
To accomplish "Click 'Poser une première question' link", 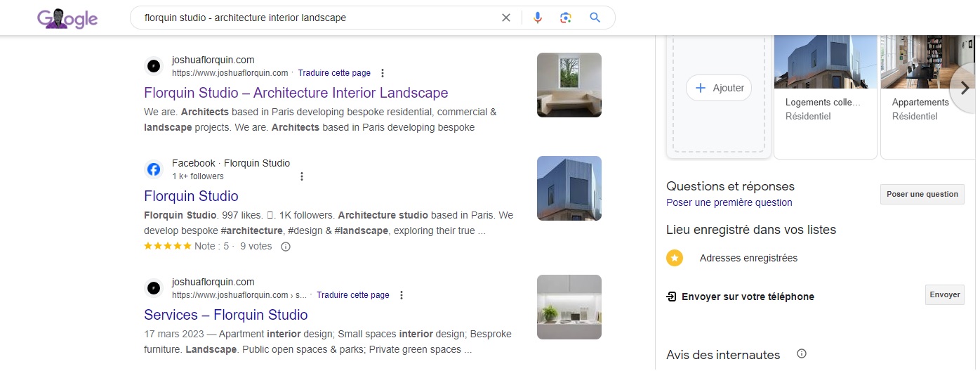I will 729,202.
